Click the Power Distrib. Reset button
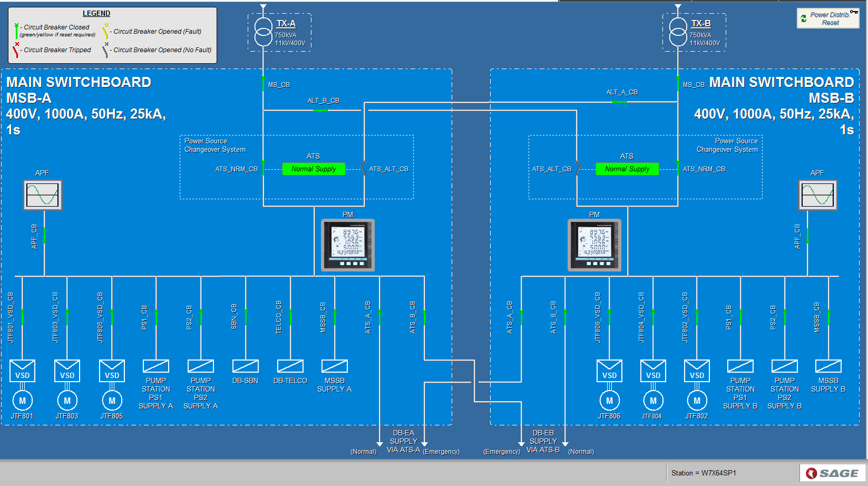Viewport: 868px width, 486px height. point(828,18)
